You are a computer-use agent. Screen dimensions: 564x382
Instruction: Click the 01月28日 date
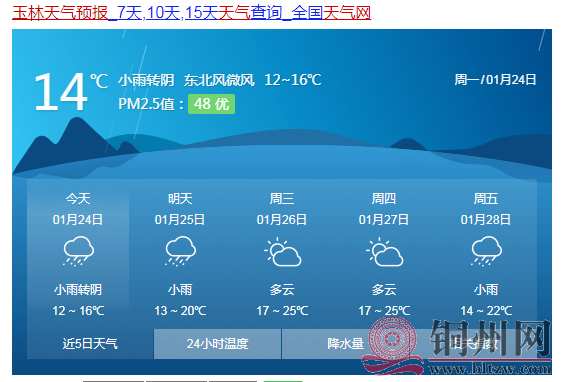(486, 219)
